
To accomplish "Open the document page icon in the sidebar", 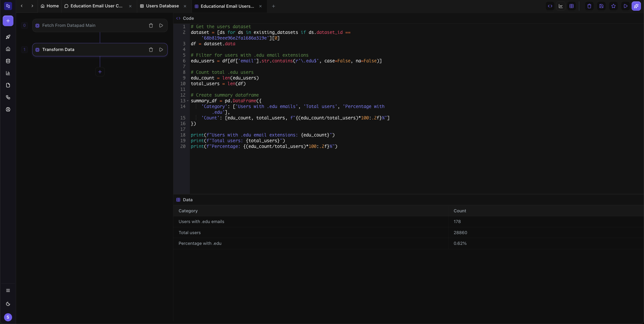I will coord(8,85).
